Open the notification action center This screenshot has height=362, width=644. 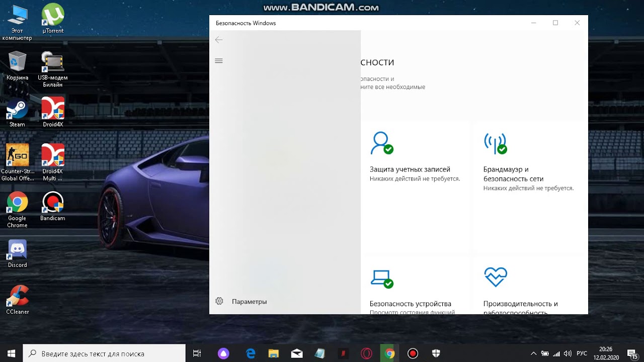[x=632, y=353]
